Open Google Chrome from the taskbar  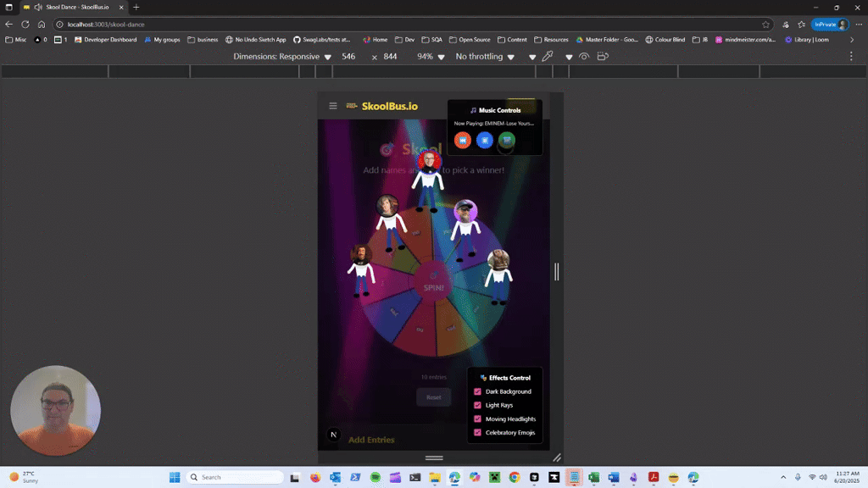[515, 477]
